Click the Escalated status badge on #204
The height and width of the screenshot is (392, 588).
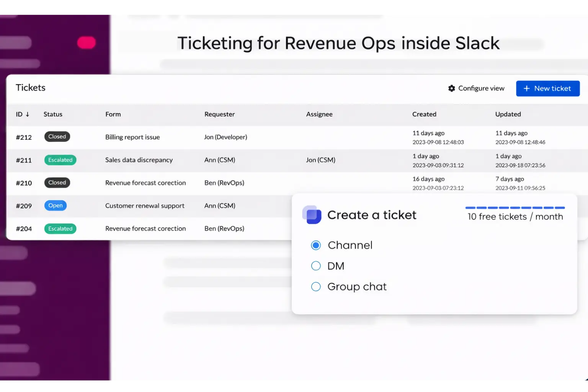coord(60,229)
